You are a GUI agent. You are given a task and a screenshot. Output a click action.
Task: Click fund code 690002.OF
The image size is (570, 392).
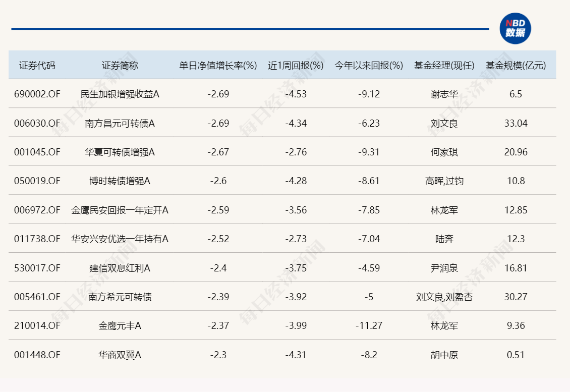click(37, 94)
